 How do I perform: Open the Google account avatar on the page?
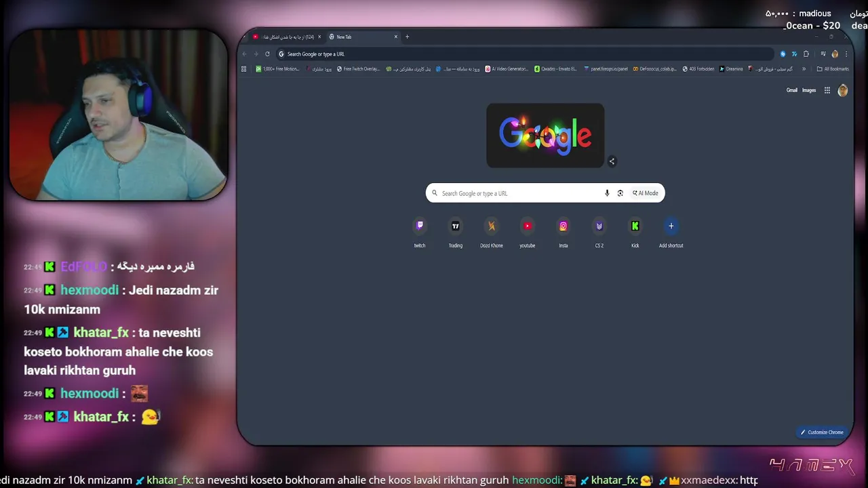843,90
